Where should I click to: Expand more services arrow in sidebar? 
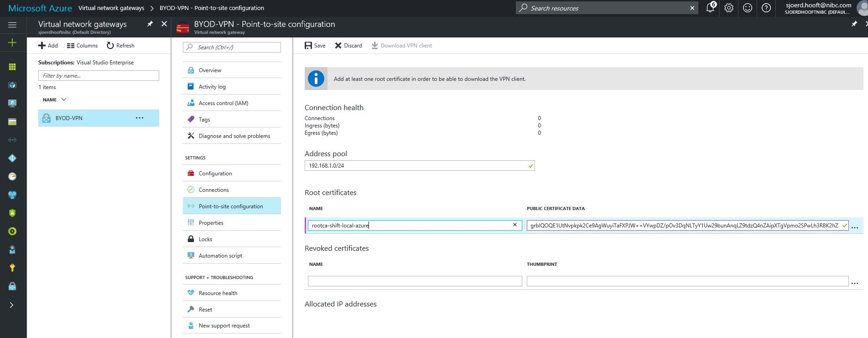tap(12, 305)
